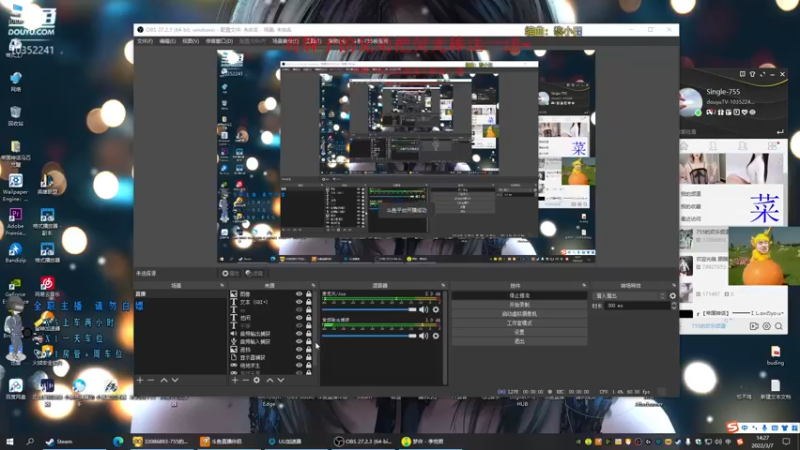Image resolution: width=800 pixels, height=450 pixels.
Task: Add a new scene with plus icon
Action: coord(140,380)
